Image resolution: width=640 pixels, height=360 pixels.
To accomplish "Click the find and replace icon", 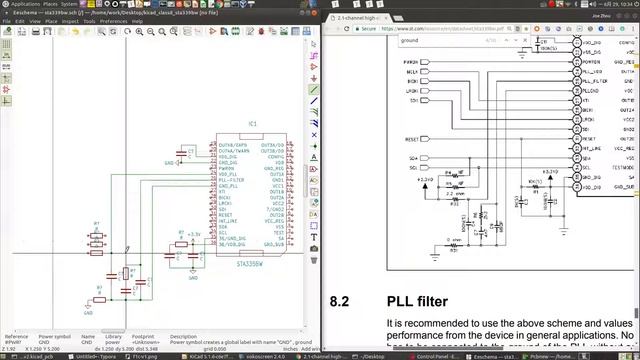I will (x=113, y=31).
